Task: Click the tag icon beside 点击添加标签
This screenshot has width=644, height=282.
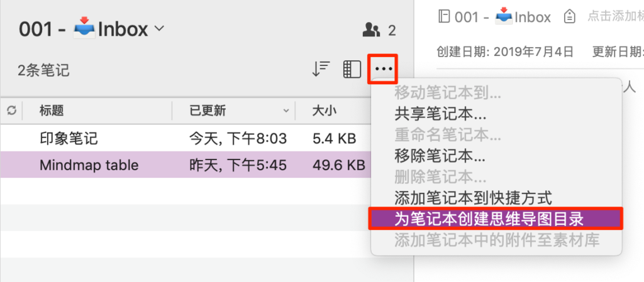Action: [x=569, y=17]
